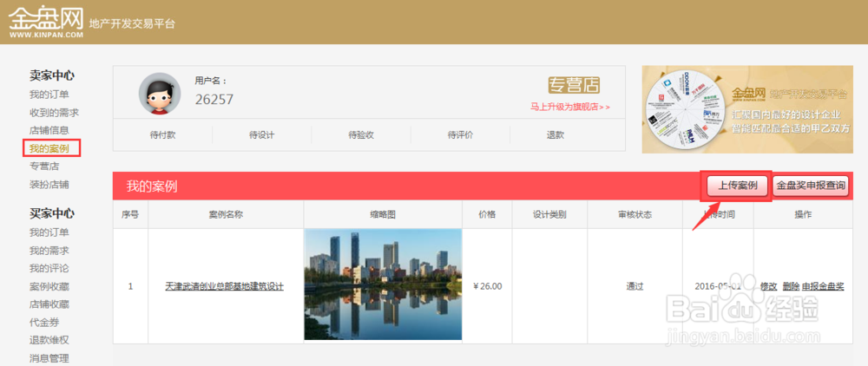
Task: Click the 案例名称 column header
Action: 226,214
